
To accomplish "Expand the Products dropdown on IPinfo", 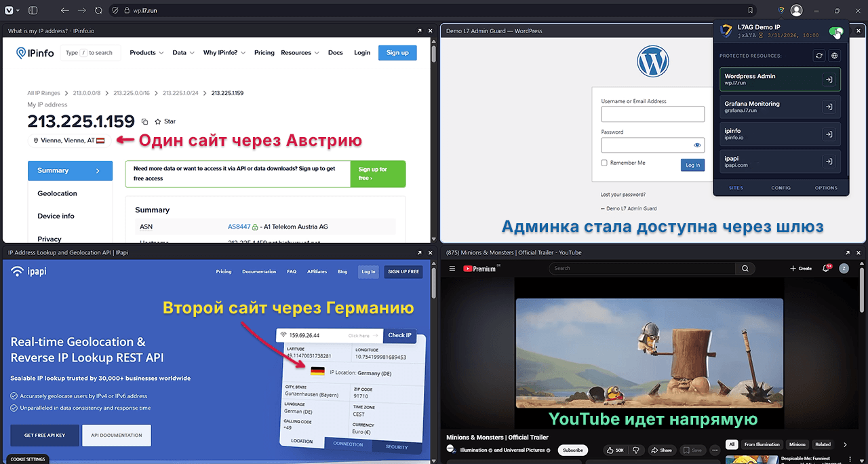I will [x=147, y=53].
